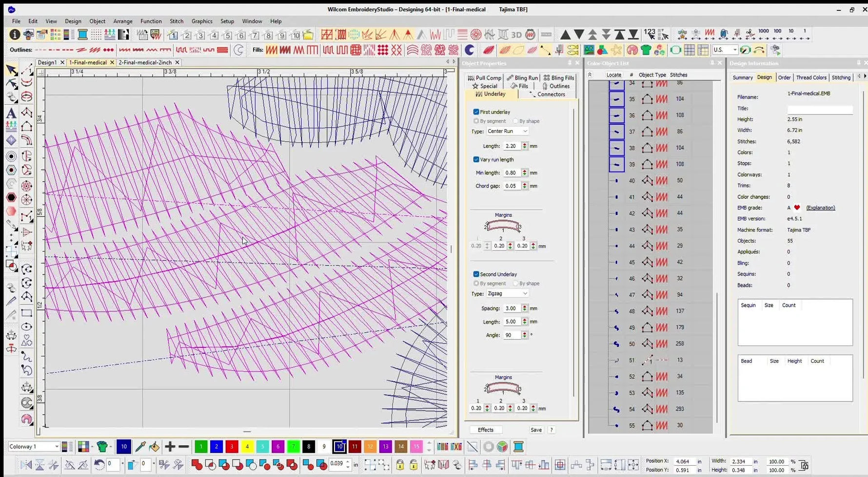Click the color picker eyedropper icon
Image resolution: width=868 pixels, height=477 pixels.
point(140,446)
